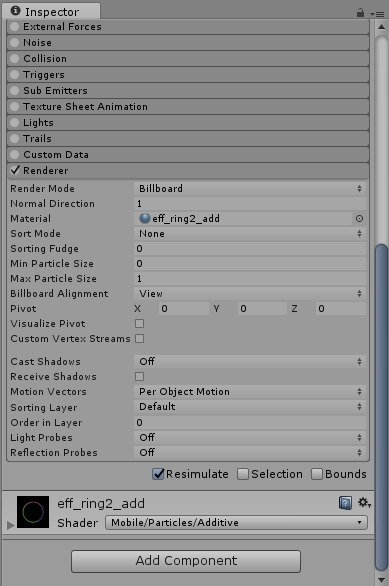Enable the Custom Data module
389x586 pixels.
pyautogui.click(x=15, y=154)
